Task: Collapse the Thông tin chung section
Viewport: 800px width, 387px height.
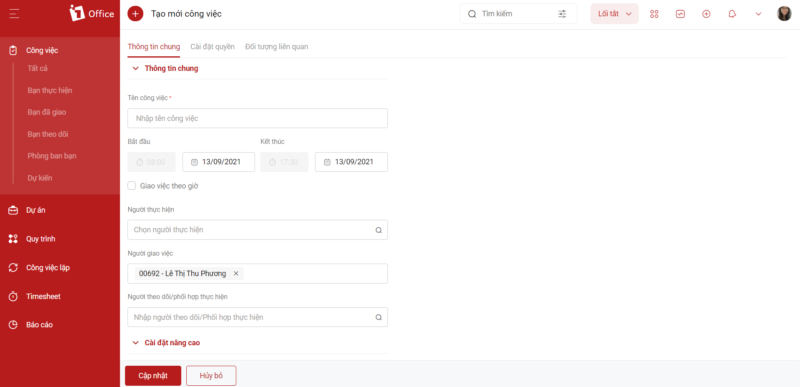Action: click(x=135, y=68)
